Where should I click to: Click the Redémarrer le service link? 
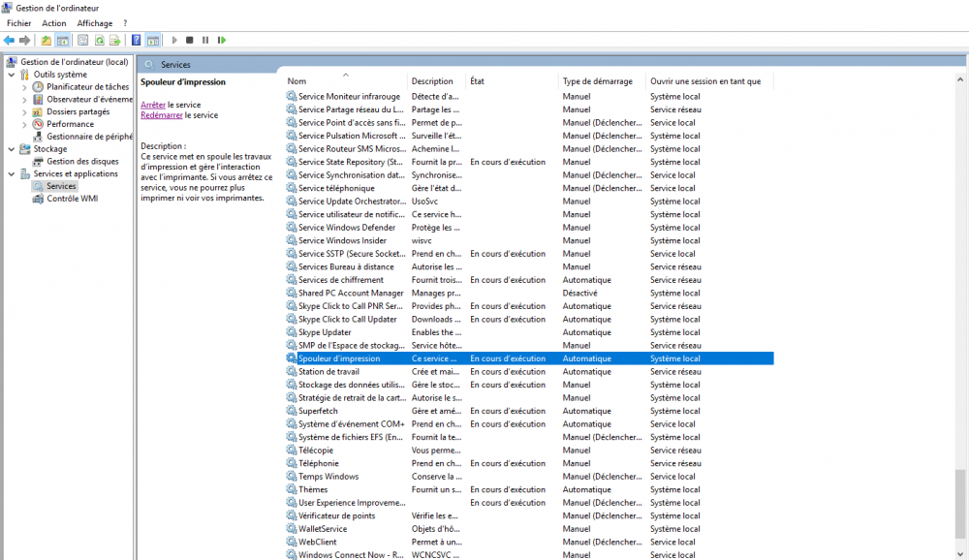(161, 115)
